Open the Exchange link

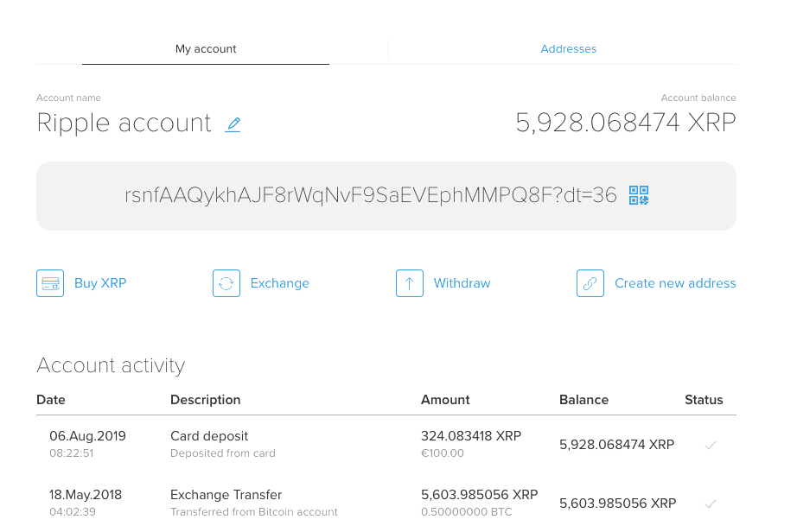(279, 283)
